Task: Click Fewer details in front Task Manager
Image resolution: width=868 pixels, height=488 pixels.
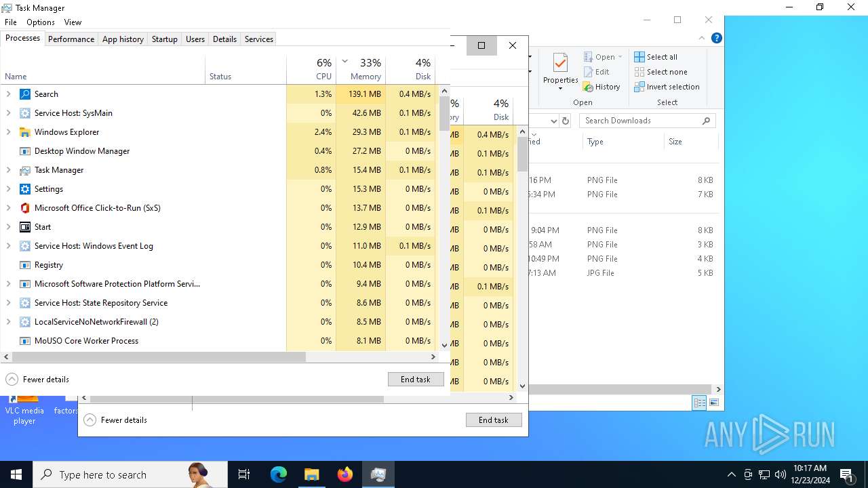Action: click(x=37, y=380)
